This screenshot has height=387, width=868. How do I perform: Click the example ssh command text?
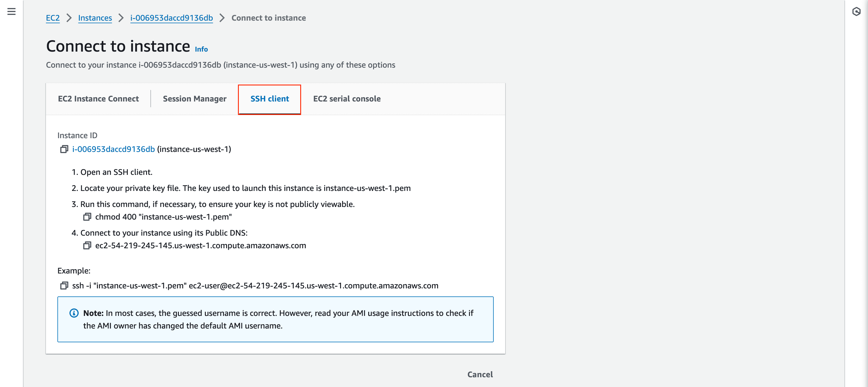[255, 286]
